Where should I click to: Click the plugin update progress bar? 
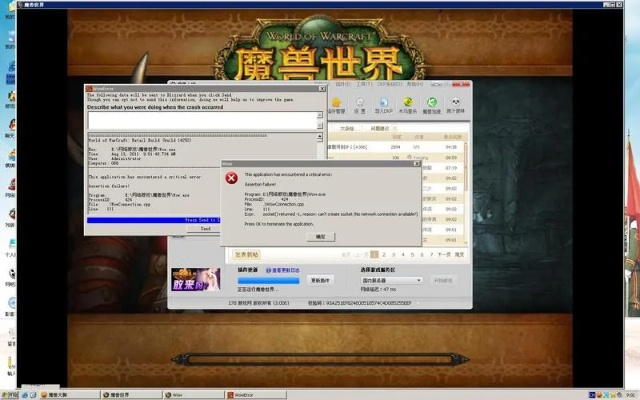[267, 280]
